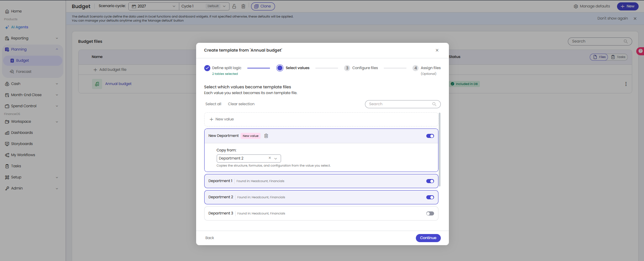Image resolution: width=644 pixels, height=261 pixels.
Task: Close the Create template dialog
Action: (x=437, y=50)
